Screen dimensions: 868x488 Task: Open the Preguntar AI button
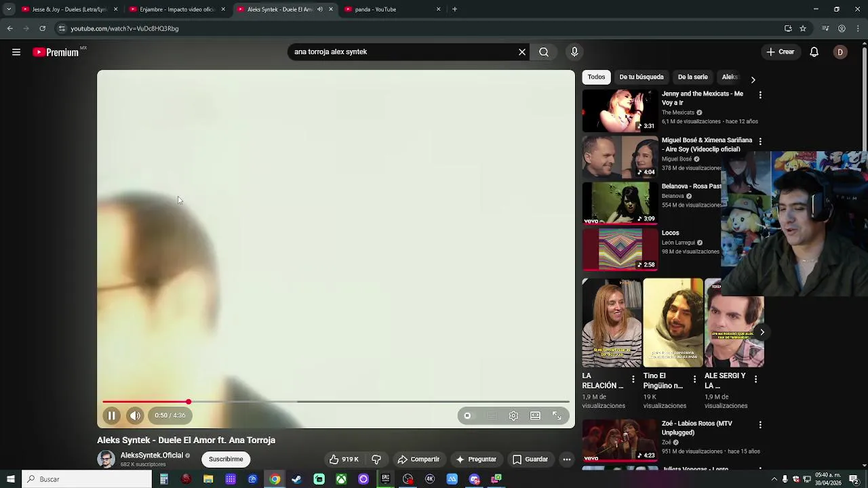coord(476,460)
